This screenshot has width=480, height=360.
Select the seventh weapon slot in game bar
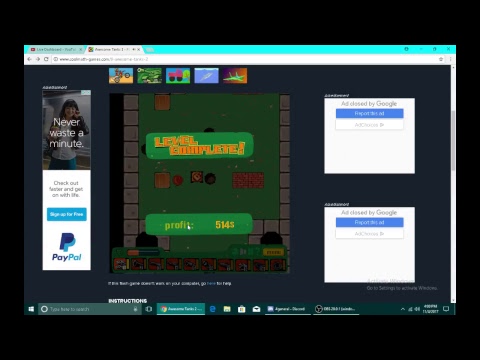[x=226, y=264]
